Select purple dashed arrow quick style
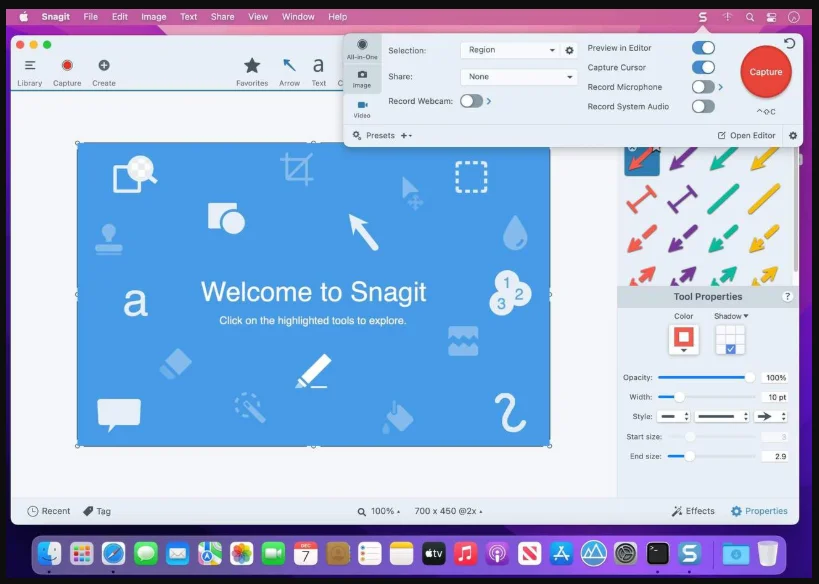 click(x=682, y=239)
